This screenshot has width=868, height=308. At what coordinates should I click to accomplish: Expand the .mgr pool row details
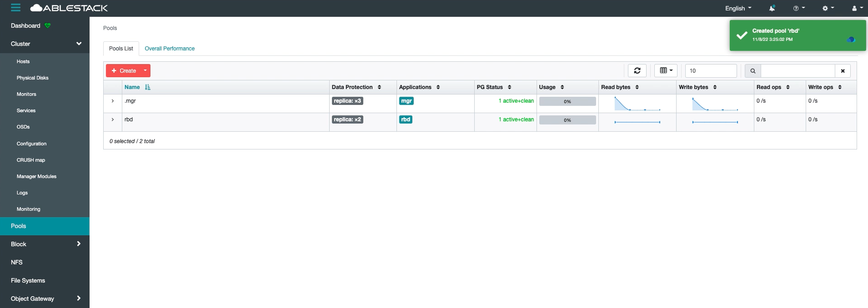113,101
